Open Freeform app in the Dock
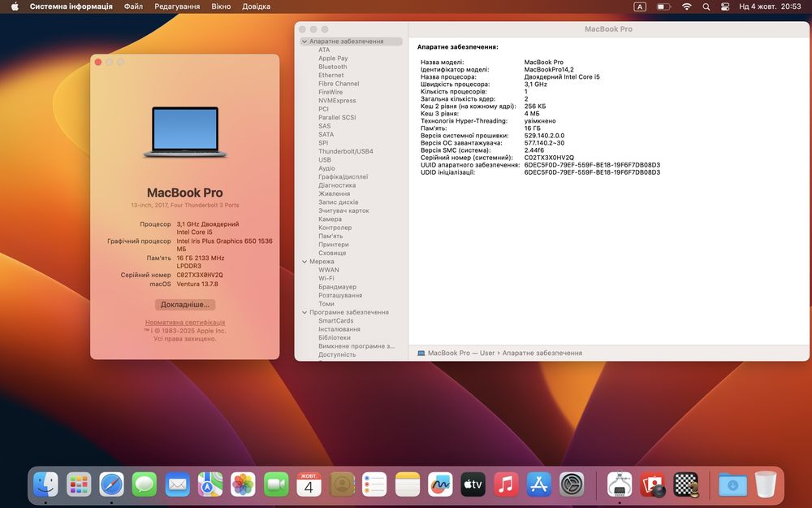 pos(440,484)
